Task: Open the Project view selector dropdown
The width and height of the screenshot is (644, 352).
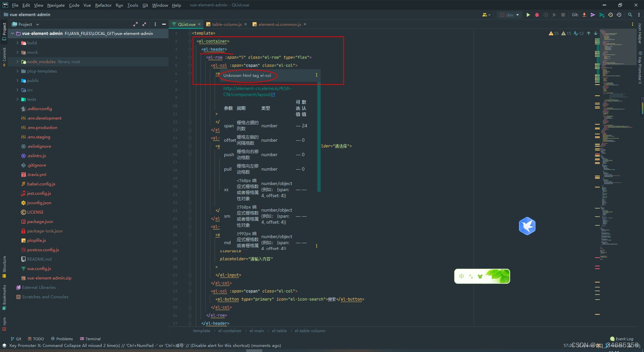Action: [26, 24]
